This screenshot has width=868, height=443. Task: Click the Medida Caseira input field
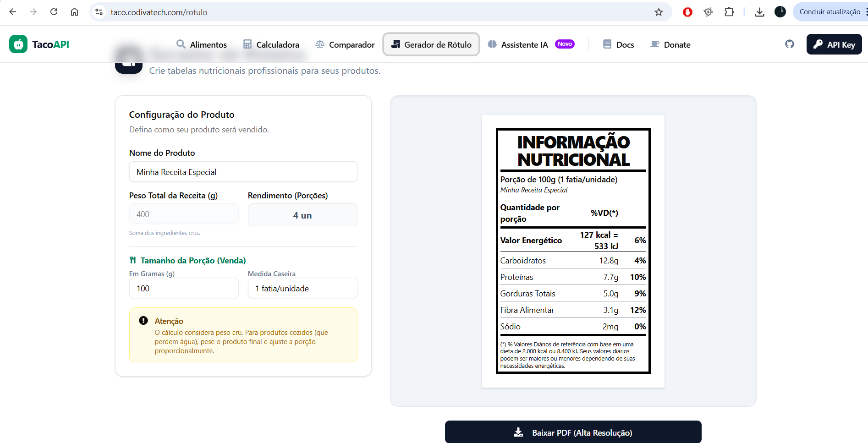point(302,289)
